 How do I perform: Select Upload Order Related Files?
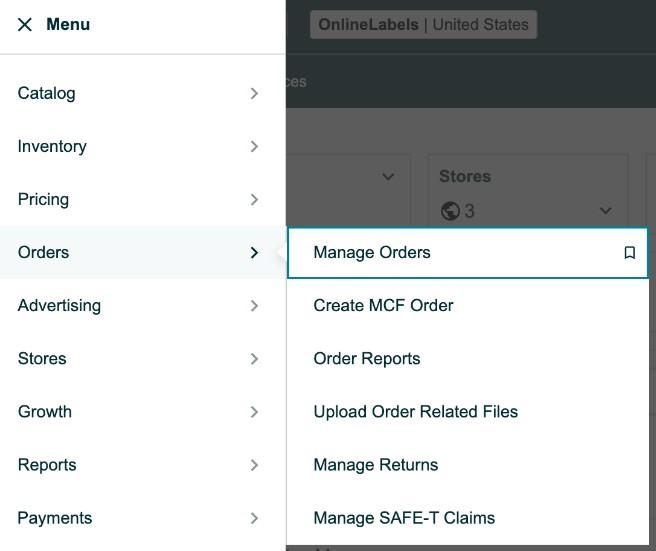click(x=415, y=412)
